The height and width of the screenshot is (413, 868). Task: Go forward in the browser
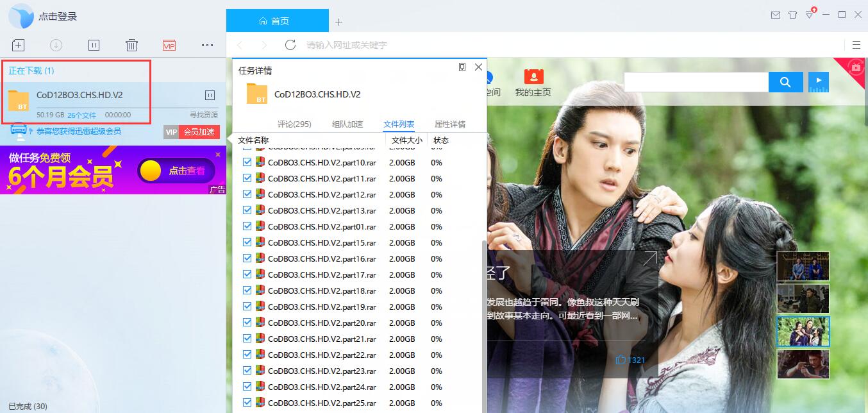pyautogui.click(x=264, y=45)
